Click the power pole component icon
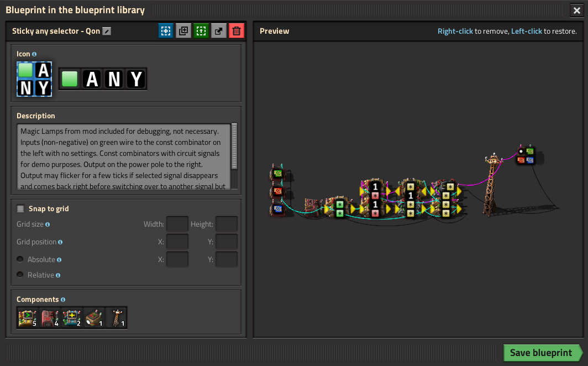The image size is (588, 366). (x=116, y=318)
